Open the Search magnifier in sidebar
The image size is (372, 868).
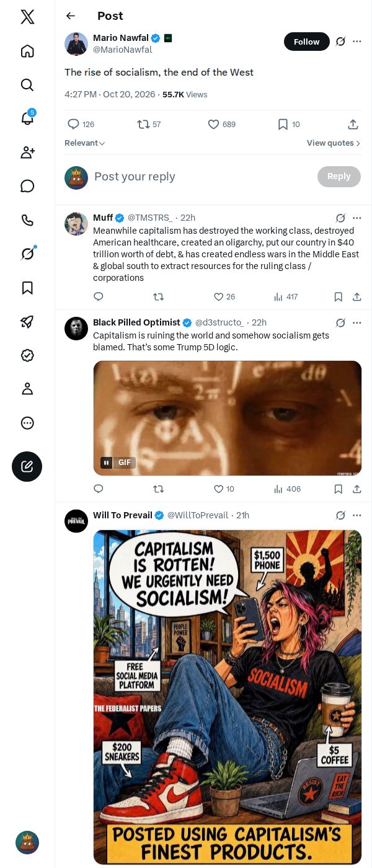27,85
